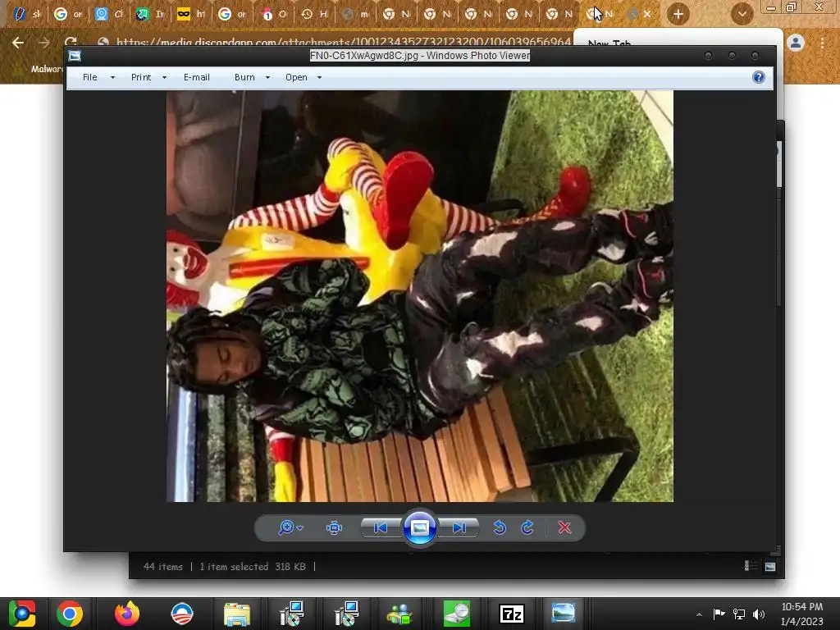The image size is (840, 630).
Task: Open the File menu in Photo Viewer
Action: pyautogui.click(x=90, y=77)
